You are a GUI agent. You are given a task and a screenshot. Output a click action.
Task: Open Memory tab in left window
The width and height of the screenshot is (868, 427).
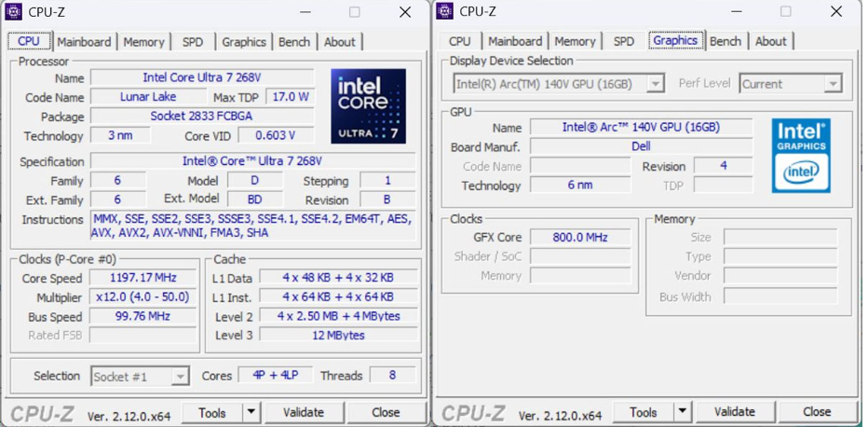[x=144, y=42]
